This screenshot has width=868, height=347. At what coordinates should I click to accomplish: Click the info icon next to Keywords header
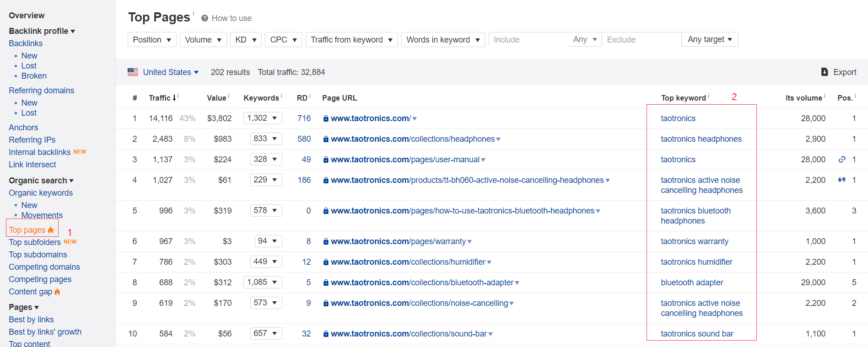[x=281, y=96]
